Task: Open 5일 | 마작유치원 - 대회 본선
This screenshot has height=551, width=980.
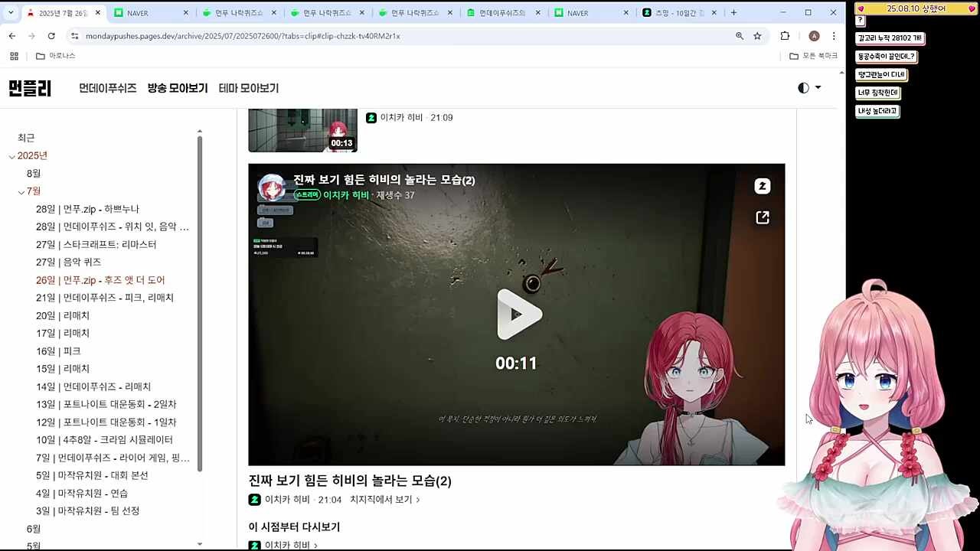Action: pyautogui.click(x=92, y=475)
